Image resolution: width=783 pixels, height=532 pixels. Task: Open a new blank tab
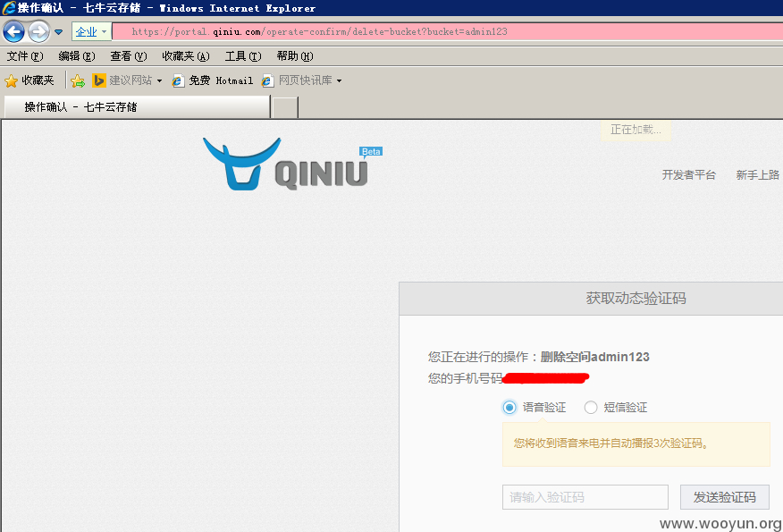click(x=285, y=107)
